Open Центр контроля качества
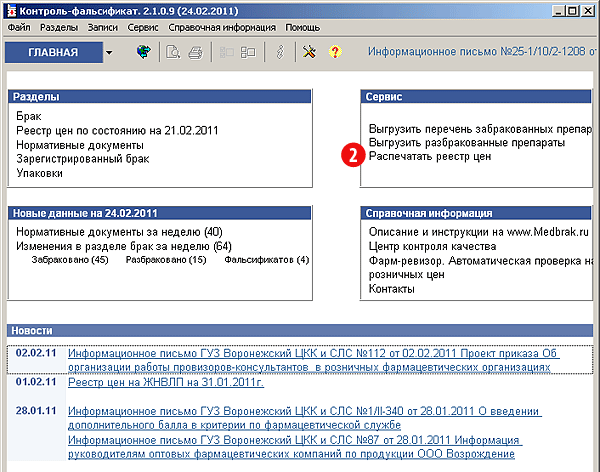Image resolution: width=600 pixels, height=472 pixels. (432, 246)
